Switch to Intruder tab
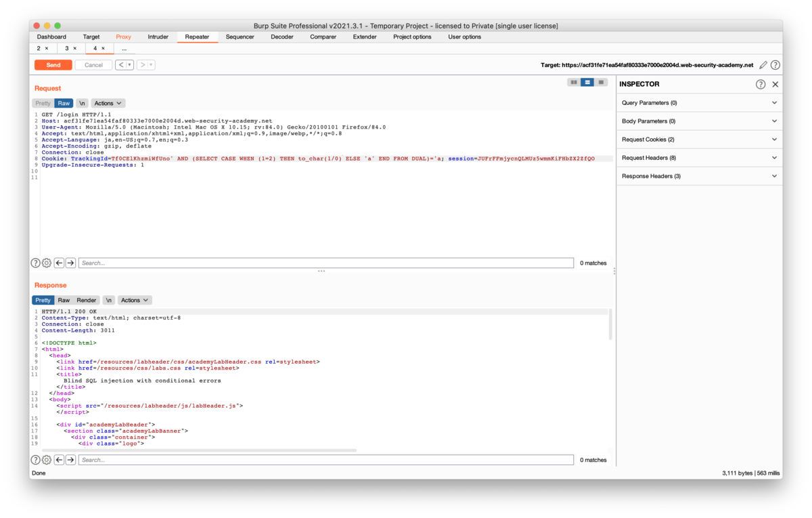Viewport: 812px width, 518px height. point(158,37)
